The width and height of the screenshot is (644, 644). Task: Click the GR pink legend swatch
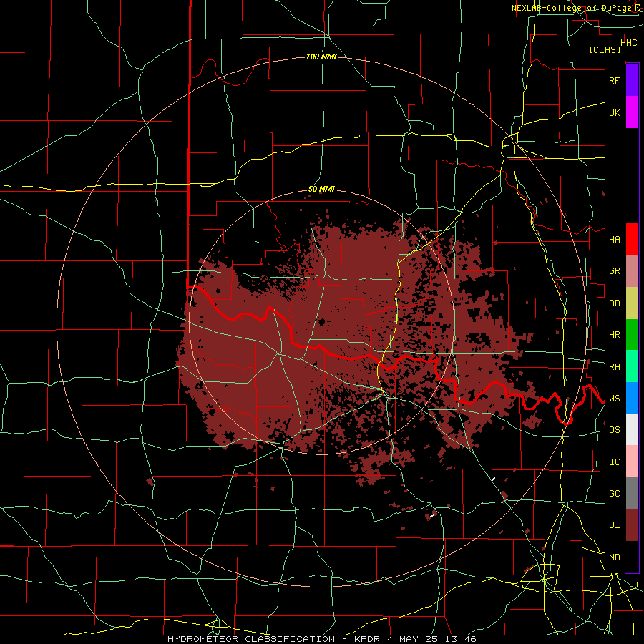(x=632, y=270)
